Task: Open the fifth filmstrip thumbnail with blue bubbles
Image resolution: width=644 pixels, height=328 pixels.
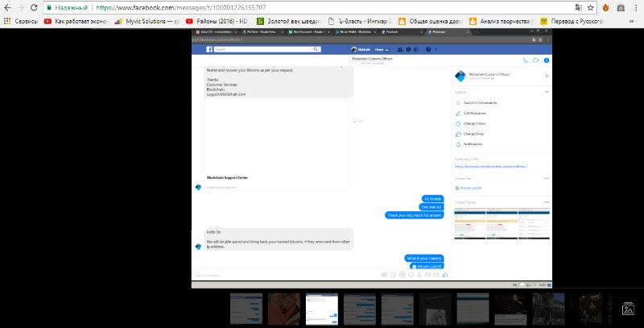Action: click(x=397, y=309)
